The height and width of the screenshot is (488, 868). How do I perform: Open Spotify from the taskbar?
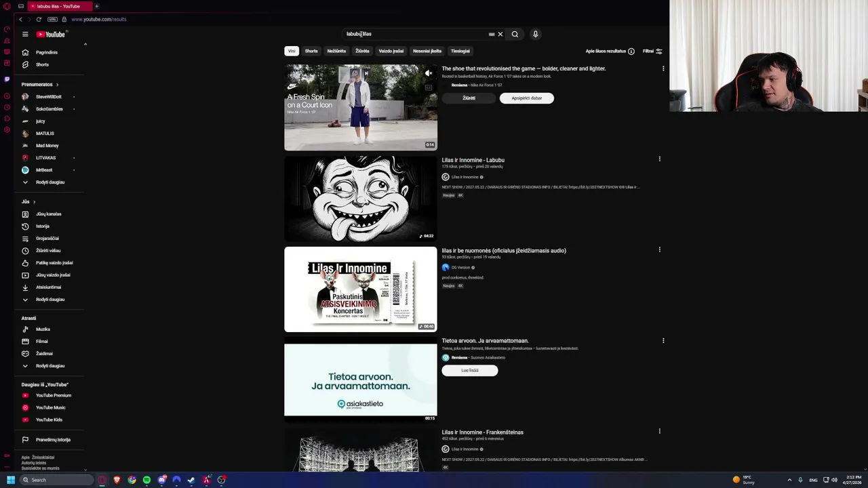pyautogui.click(x=146, y=480)
